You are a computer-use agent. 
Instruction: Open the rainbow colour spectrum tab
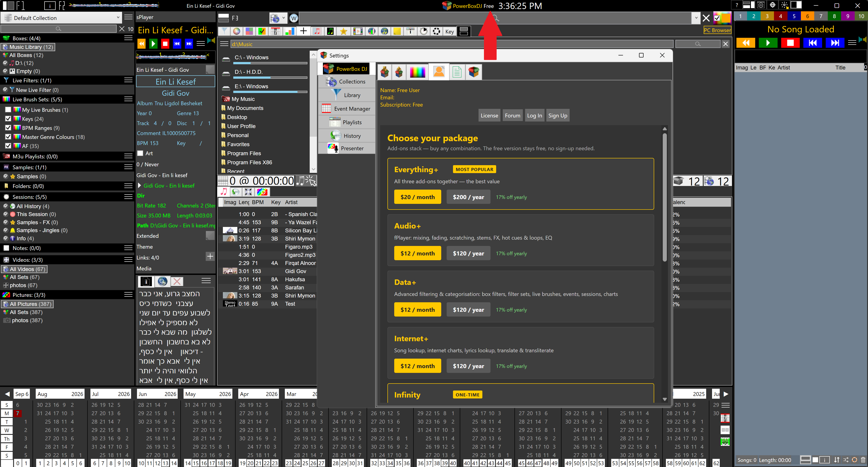[x=417, y=72]
